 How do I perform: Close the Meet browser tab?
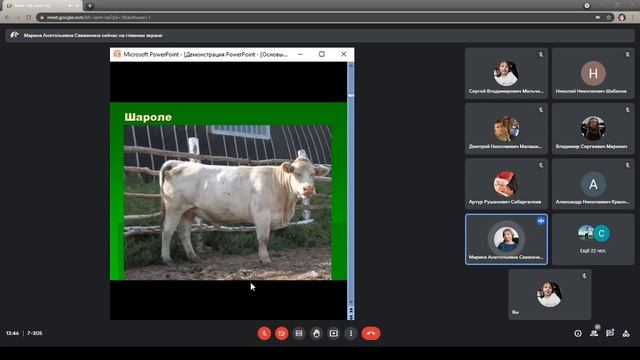[77, 6]
